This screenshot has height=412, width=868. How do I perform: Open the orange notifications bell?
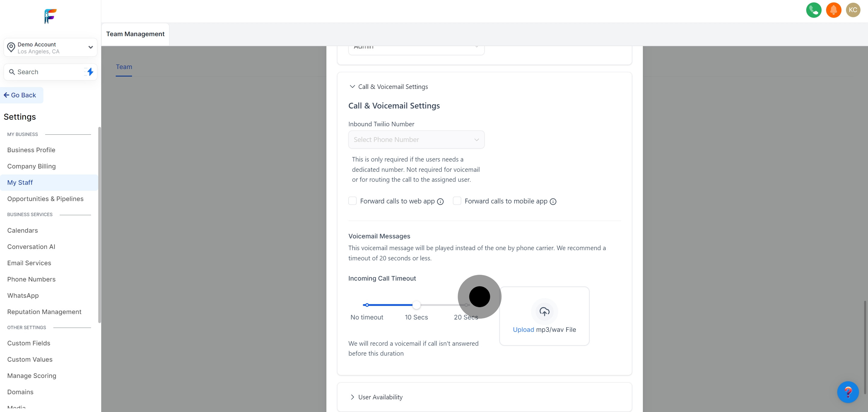(x=833, y=10)
